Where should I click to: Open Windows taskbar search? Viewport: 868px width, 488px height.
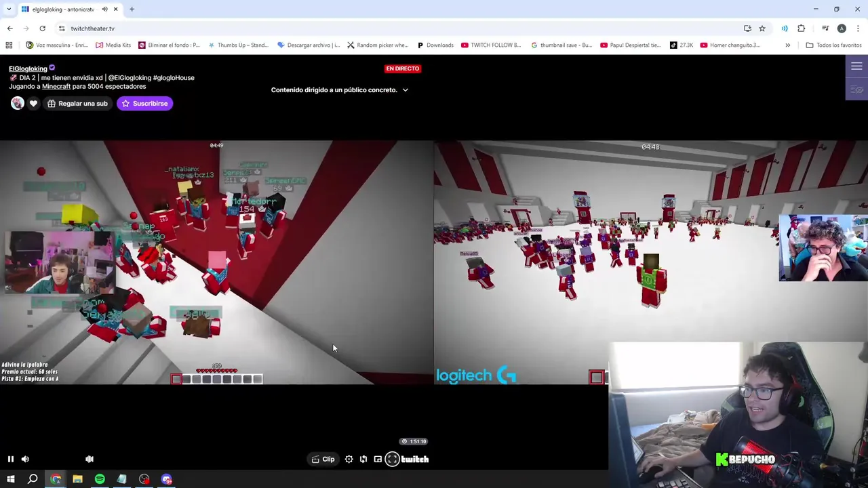coord(33,479)
